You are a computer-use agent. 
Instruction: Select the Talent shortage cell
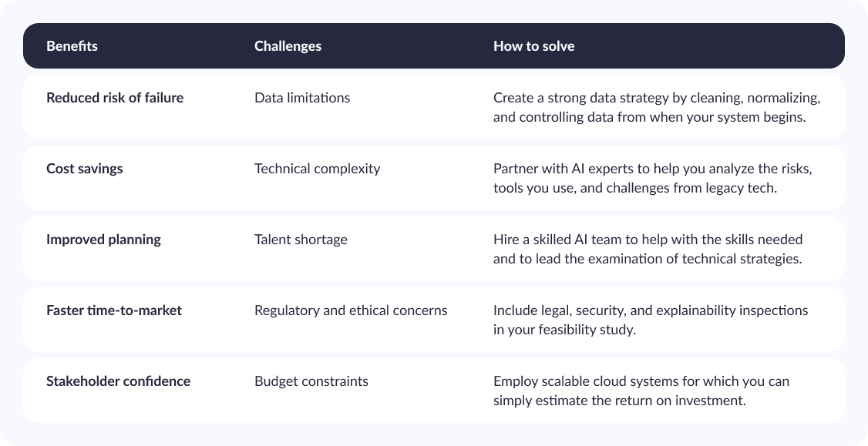(301, 240)
